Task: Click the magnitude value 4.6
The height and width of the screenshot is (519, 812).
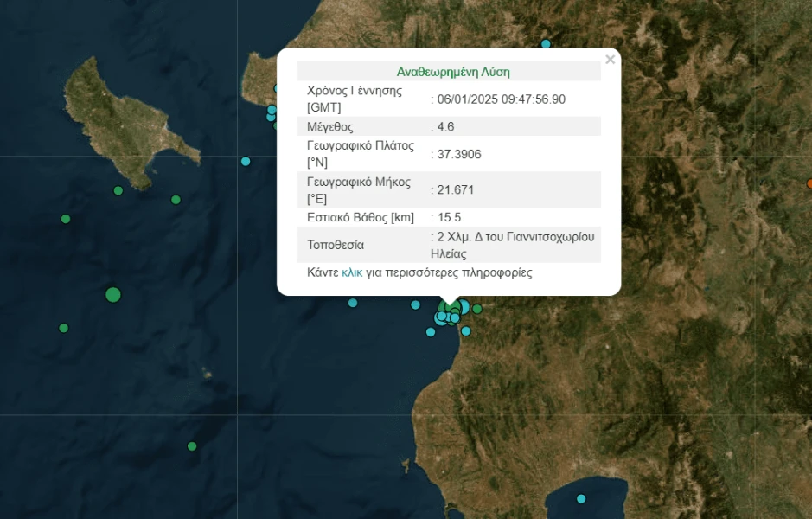Action: coord(445,127)
